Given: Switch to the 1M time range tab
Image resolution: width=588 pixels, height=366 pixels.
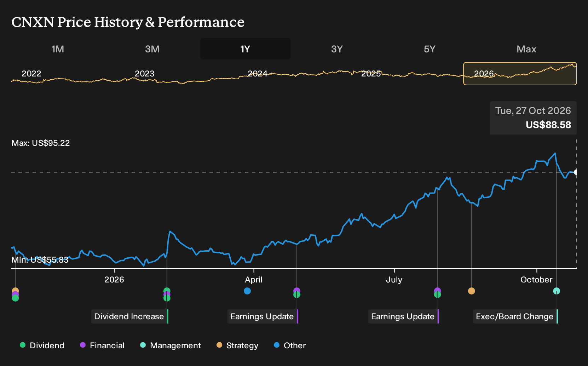Looking at the screenshot, I should click(x=58, y=49).
